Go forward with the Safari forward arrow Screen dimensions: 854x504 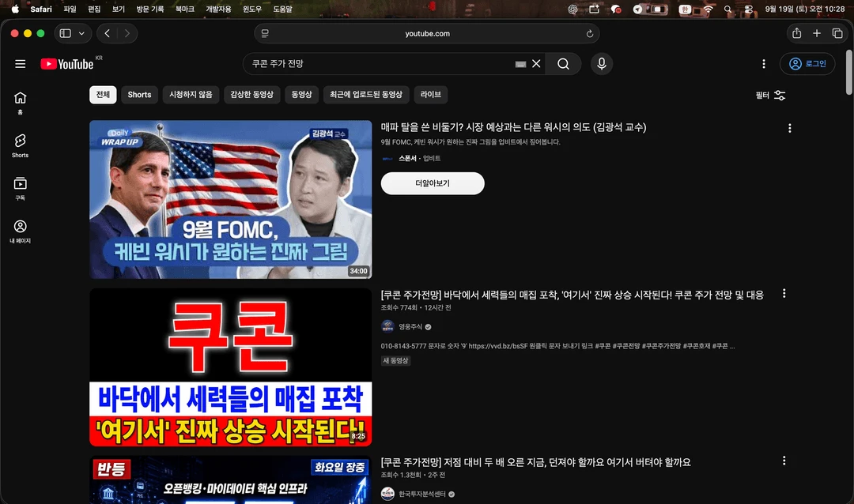pyautogui.click(x=127, y=33)
